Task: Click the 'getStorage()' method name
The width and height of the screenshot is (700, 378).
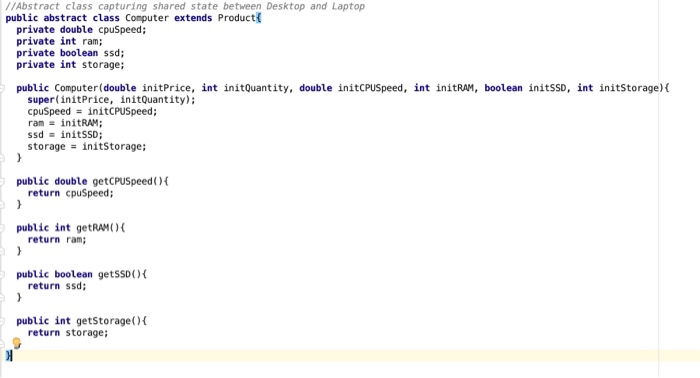Action: (108, 321)
